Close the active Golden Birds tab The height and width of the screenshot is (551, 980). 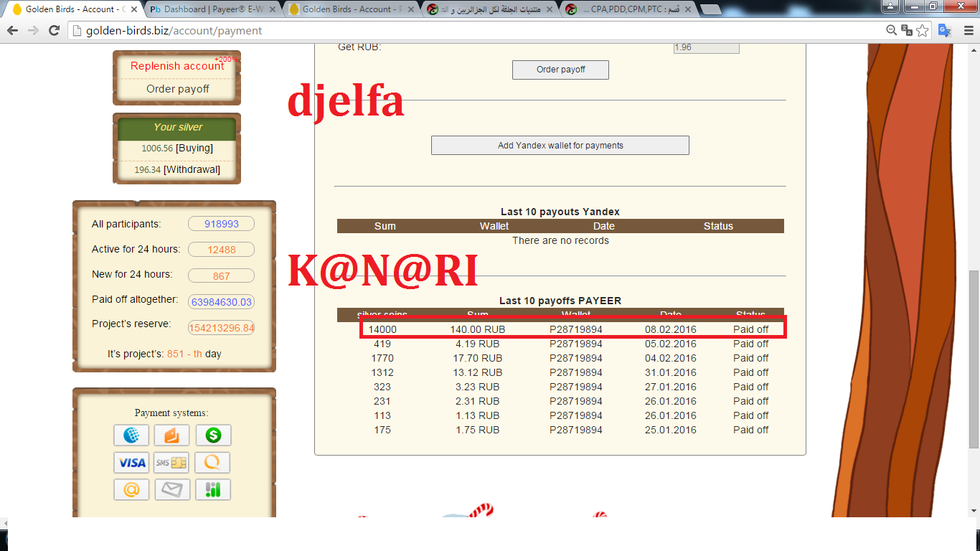click(135, 9)
